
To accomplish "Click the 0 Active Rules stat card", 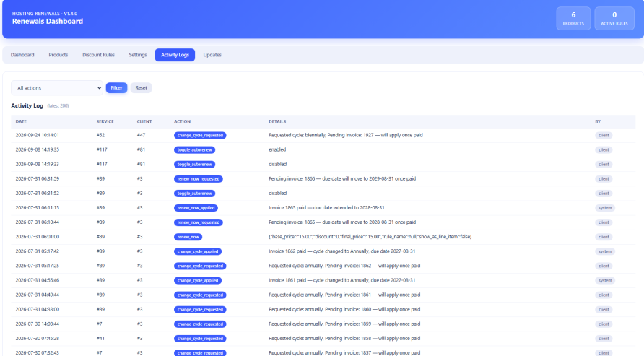I will coord(614,18).
